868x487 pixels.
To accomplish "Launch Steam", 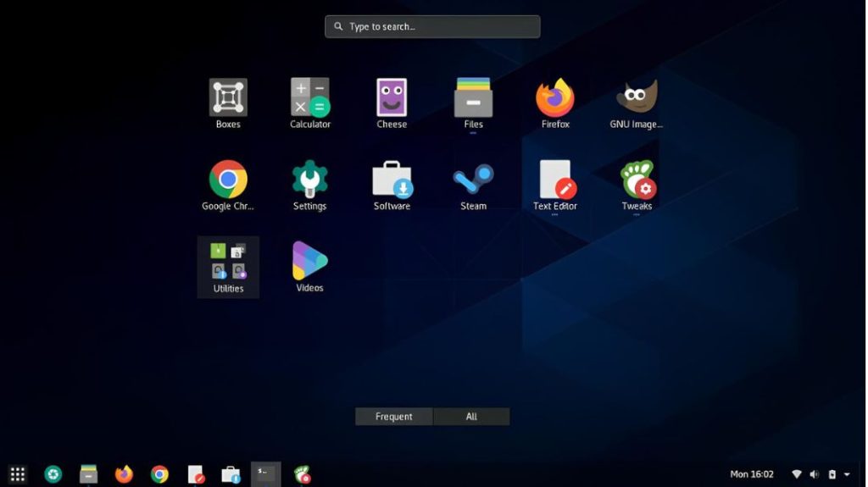I will [473, 185].
